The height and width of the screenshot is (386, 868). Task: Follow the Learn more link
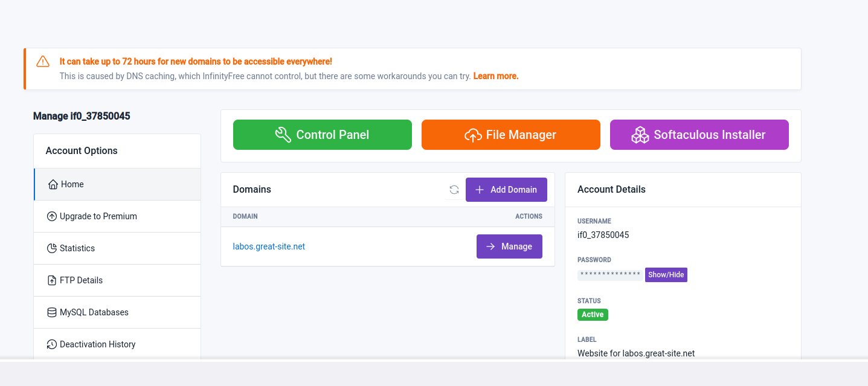tap(495, 76)
